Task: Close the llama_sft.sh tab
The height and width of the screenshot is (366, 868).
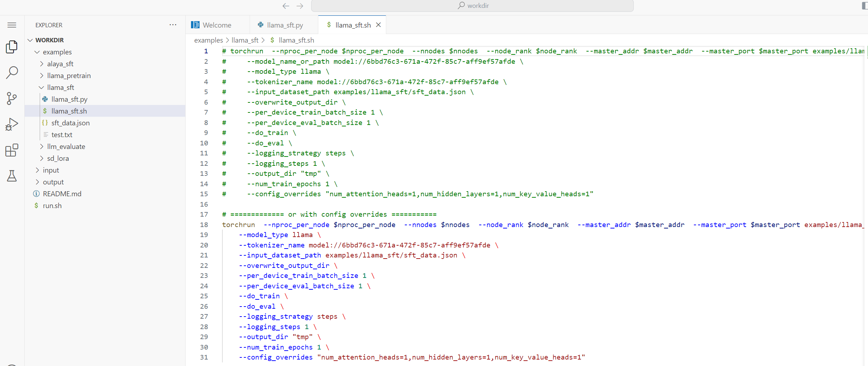Action: (x=378, y=25)
